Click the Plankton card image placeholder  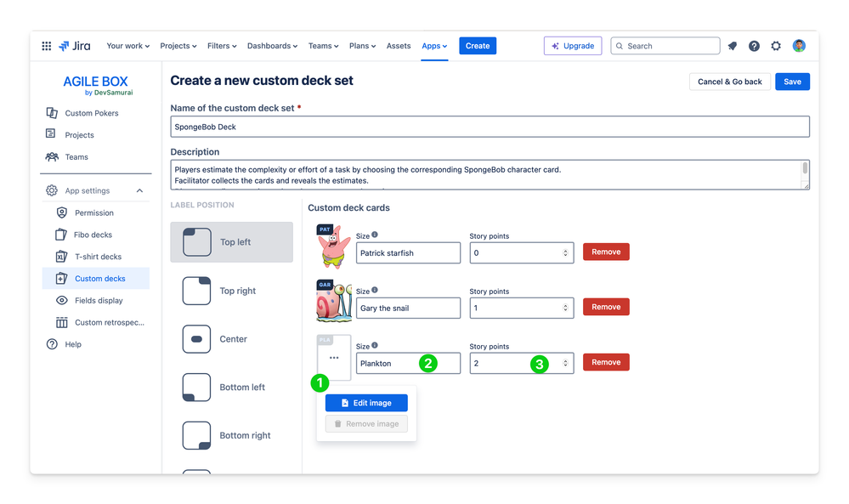333,357
